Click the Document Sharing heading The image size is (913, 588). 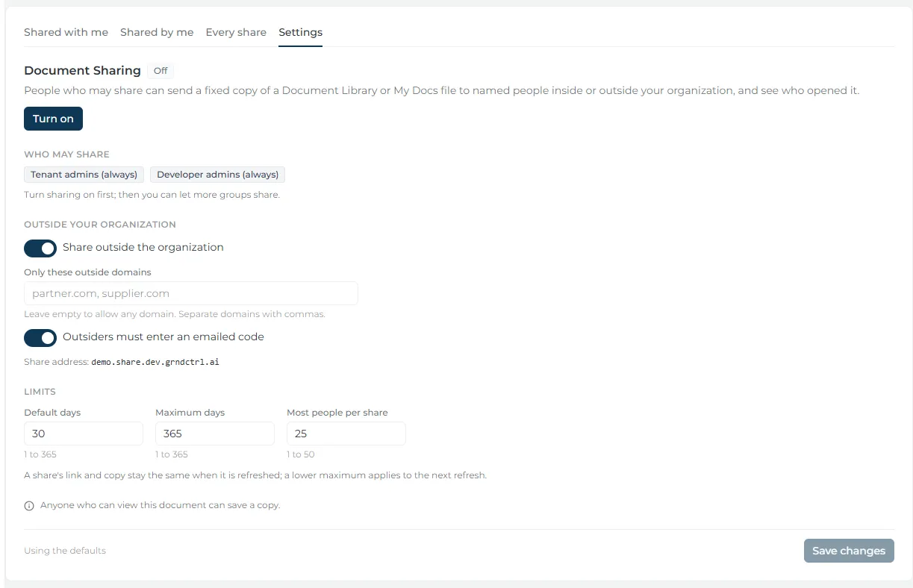[82, 70]
